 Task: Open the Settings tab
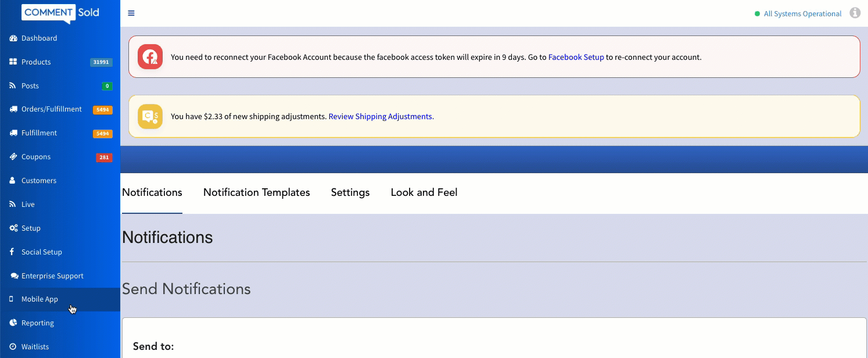(x=350, y=192)
